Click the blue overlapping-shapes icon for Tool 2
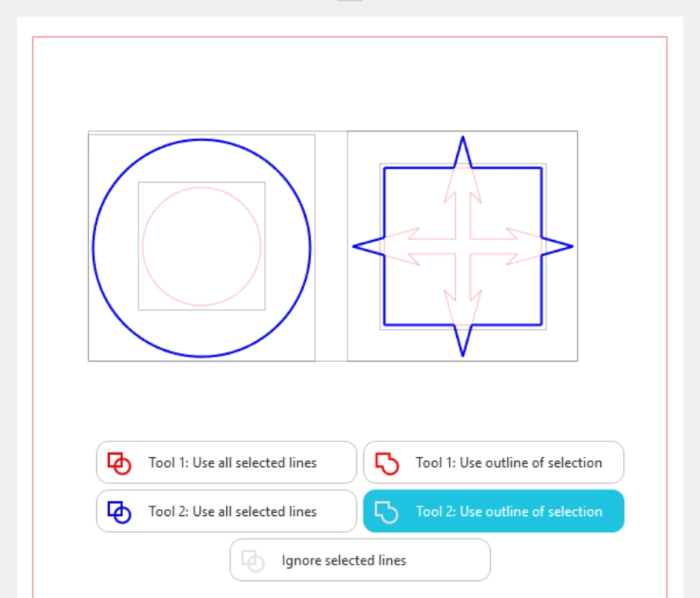700x598 pixels. coord(118,512)
